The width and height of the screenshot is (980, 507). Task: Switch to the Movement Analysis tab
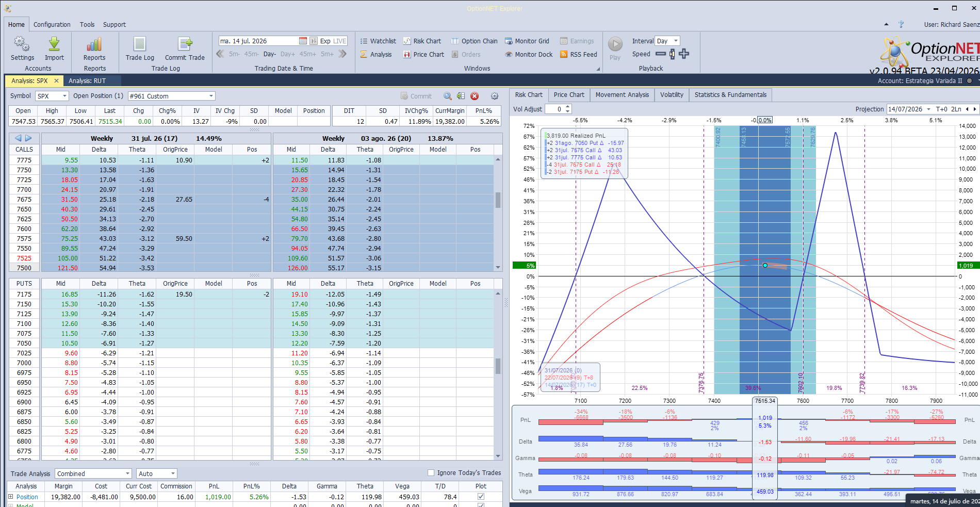point(622,95)
